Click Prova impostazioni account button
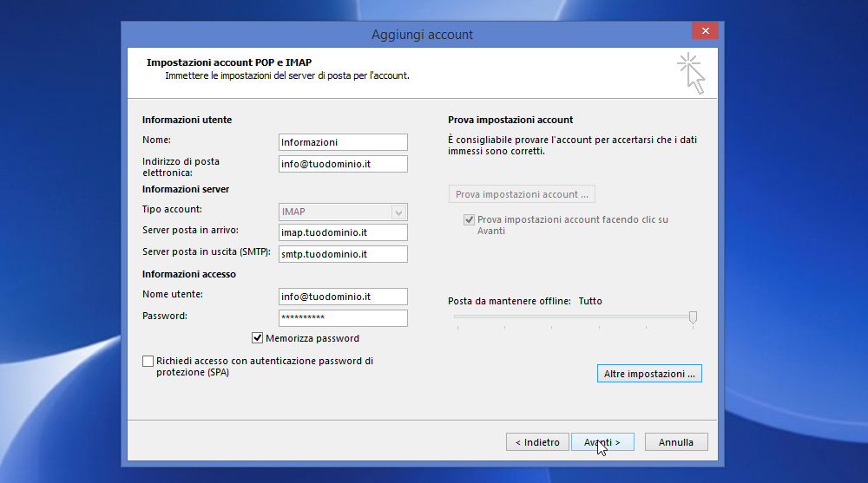 (x=522, y=194)
